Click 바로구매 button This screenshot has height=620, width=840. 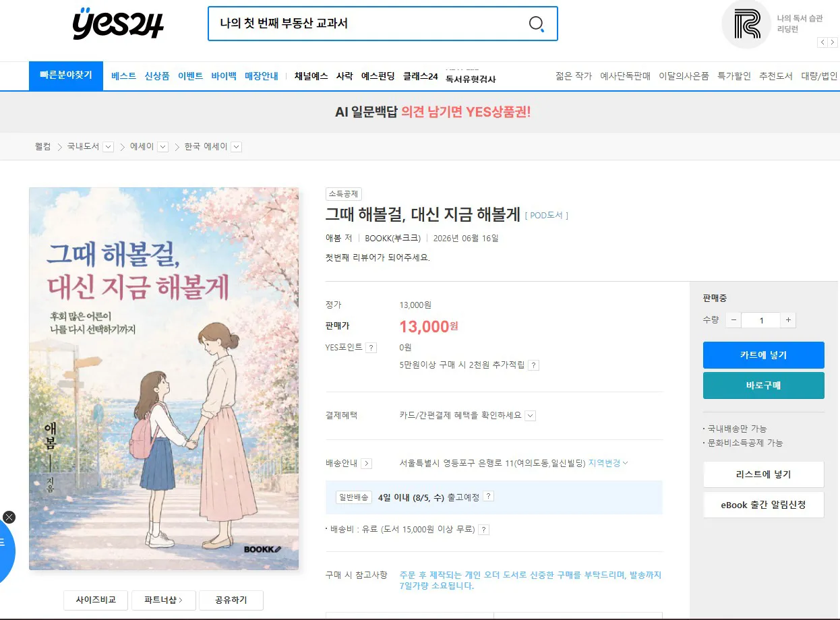coord(763,385)
